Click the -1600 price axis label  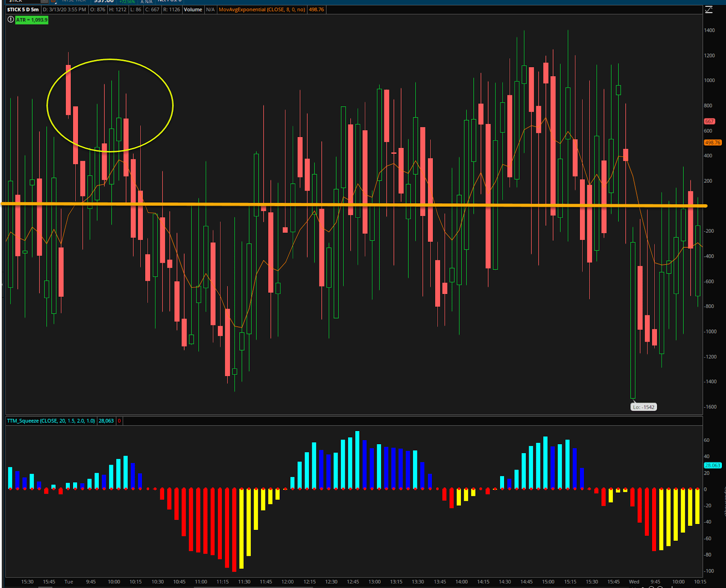click(710, 407)
